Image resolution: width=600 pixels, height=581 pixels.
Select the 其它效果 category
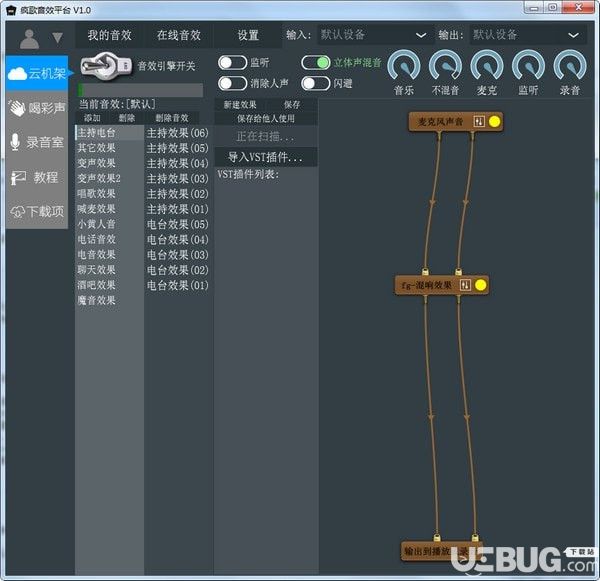(x=109, y=148)
